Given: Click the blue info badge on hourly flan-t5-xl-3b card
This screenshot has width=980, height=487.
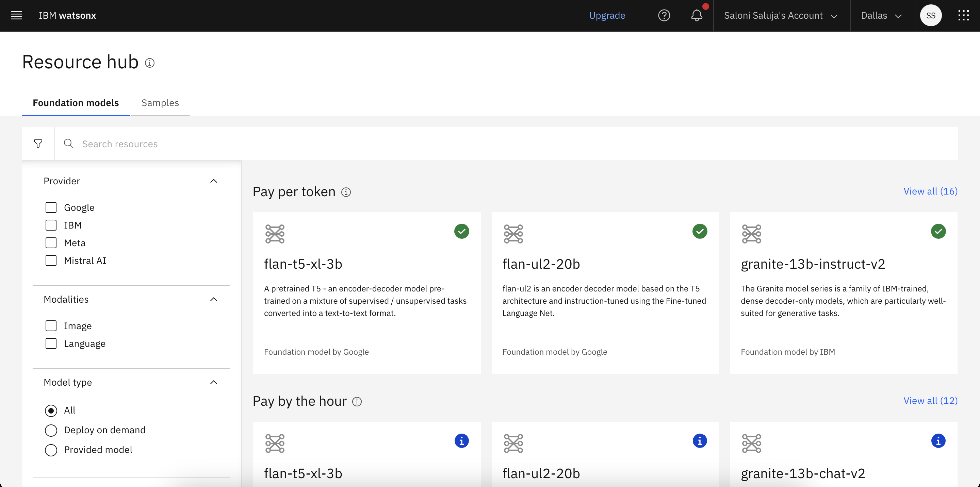Looking at the screenshot, I should 461,441.
